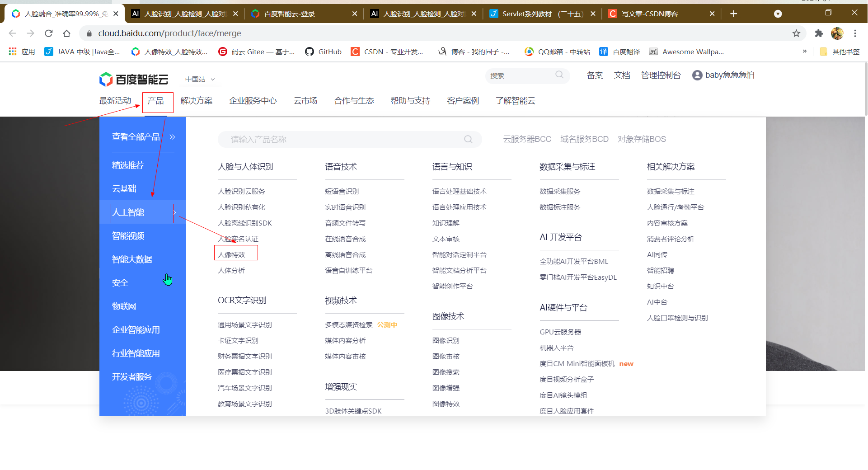Click the browser back arrow
Image resolution: width=868 pixels, height=470 pixels.
click(12, 33)
